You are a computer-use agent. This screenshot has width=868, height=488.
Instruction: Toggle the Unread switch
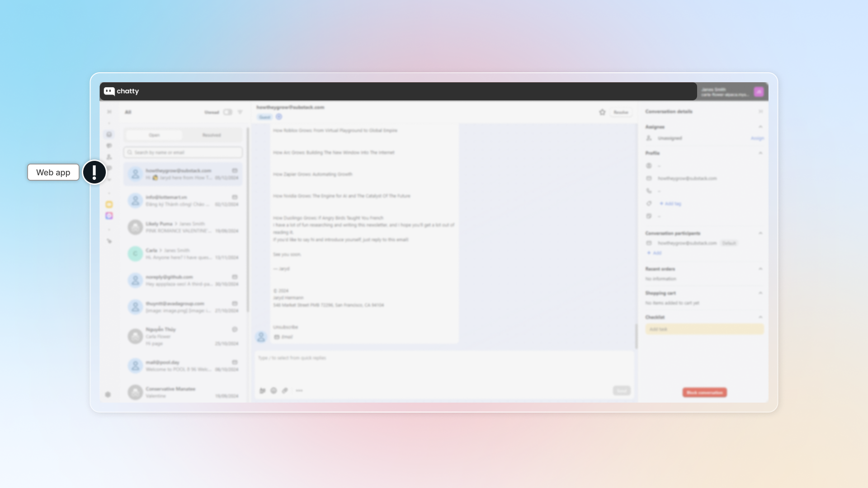(227, 112)
